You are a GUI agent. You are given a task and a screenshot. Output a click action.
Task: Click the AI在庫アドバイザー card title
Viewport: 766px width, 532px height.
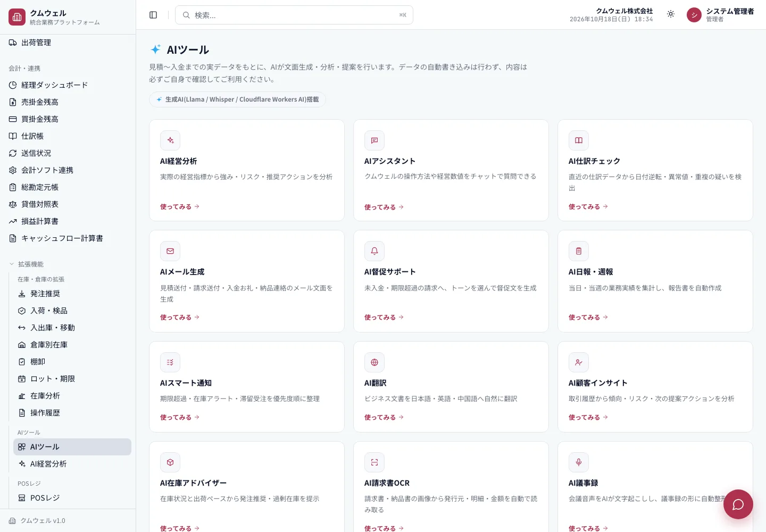(193, 483)
